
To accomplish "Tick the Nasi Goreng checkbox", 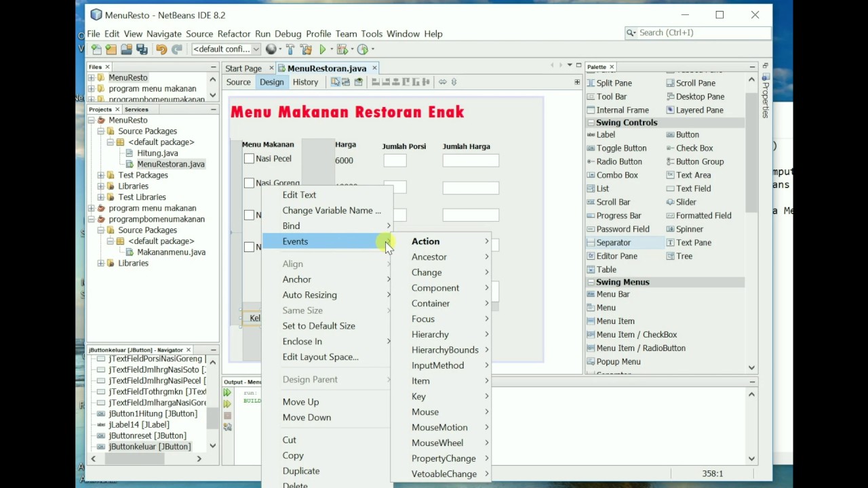I will [x=249, y=183].
